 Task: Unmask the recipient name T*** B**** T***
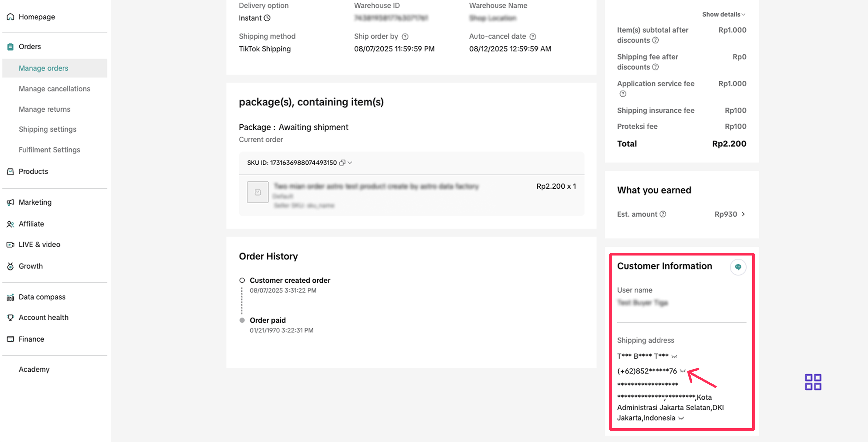click(x=674, y=356)
